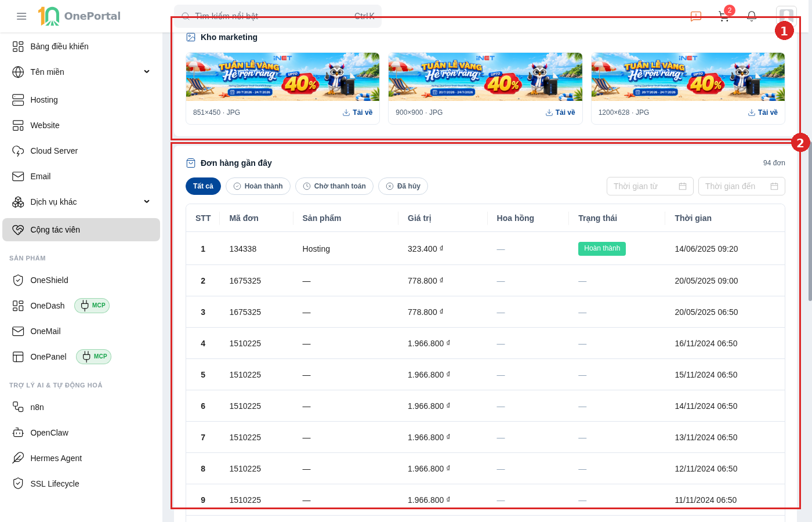
Task: Download the 1200×628 JPG banner
Action: pos(763,113)
